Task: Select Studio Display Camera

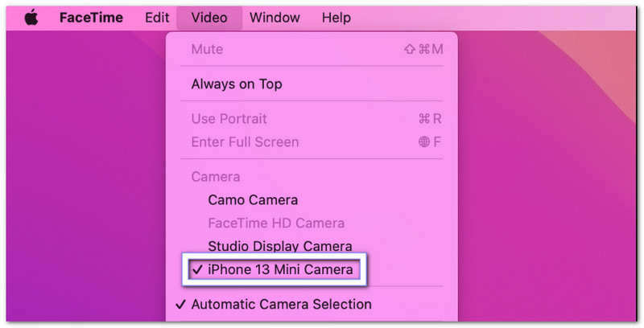Action: tap(280, 246)
